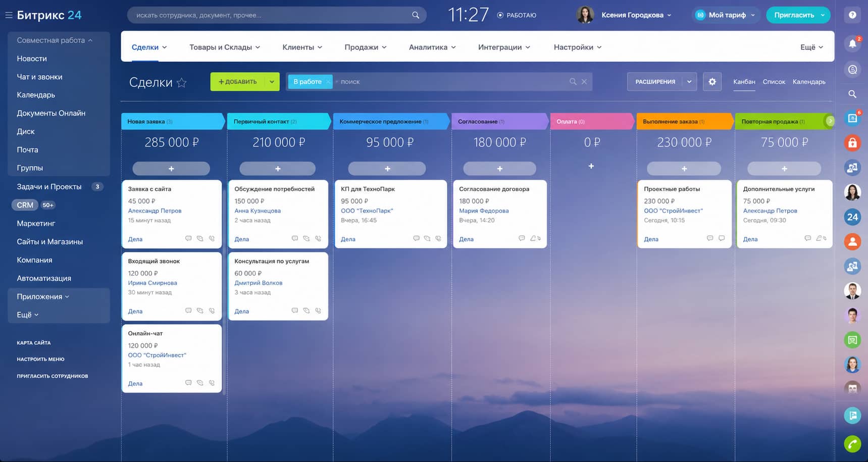Open Новости in left menu

click(32, 59)
